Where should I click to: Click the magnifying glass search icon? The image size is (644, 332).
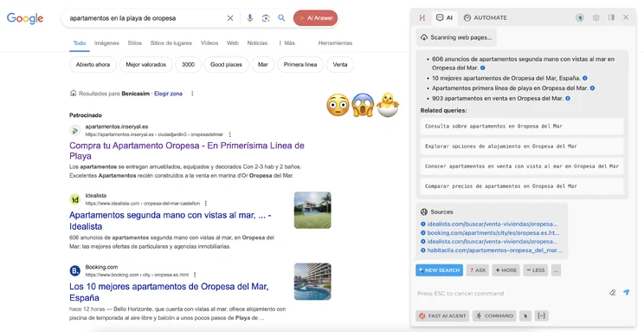point(281,18)
